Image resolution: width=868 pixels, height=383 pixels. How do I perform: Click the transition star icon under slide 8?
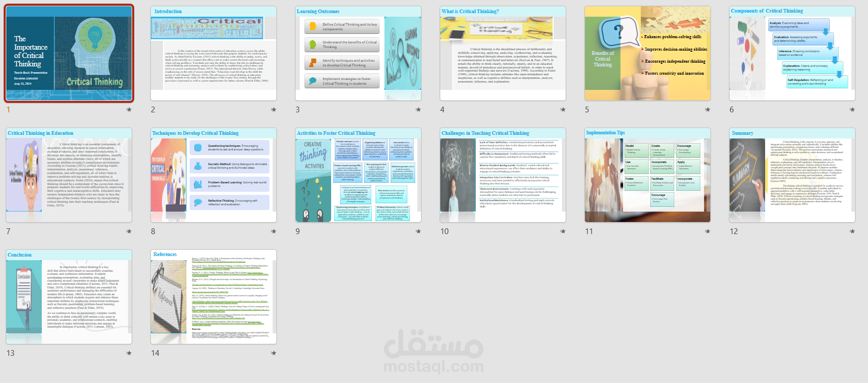click(x=274, y=231)
